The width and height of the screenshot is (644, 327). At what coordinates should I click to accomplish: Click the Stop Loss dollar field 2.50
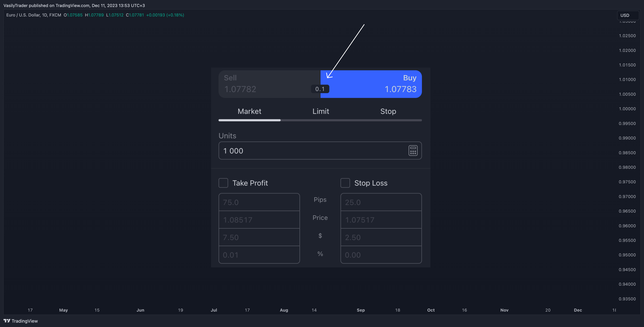point(381,237)
